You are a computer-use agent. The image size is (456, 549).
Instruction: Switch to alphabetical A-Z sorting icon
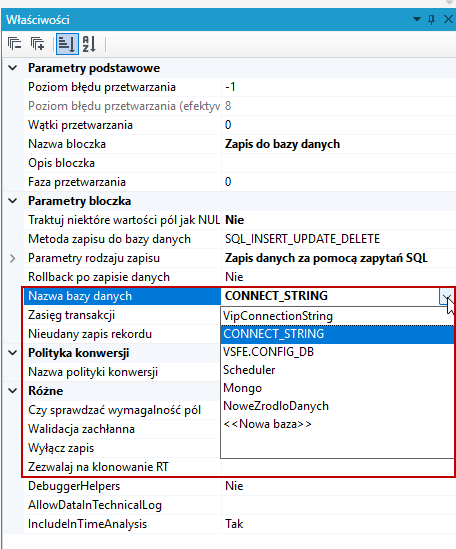click(89, 44)
